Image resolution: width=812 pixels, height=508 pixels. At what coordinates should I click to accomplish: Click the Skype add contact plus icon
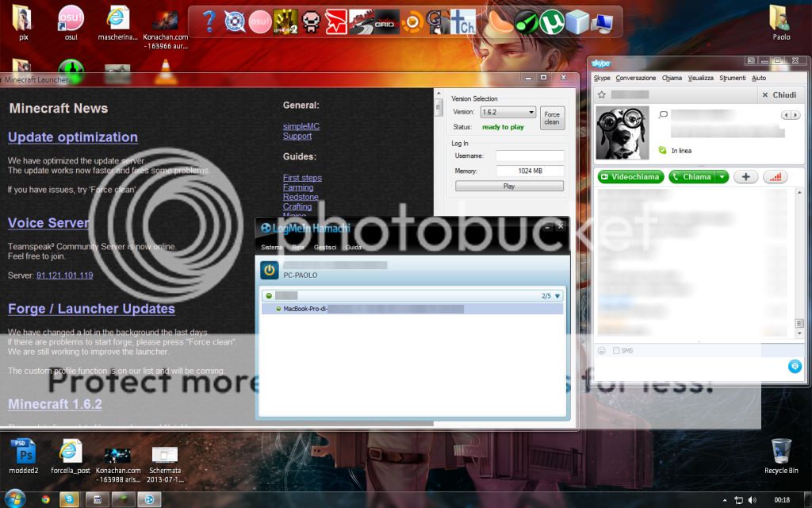745,177
